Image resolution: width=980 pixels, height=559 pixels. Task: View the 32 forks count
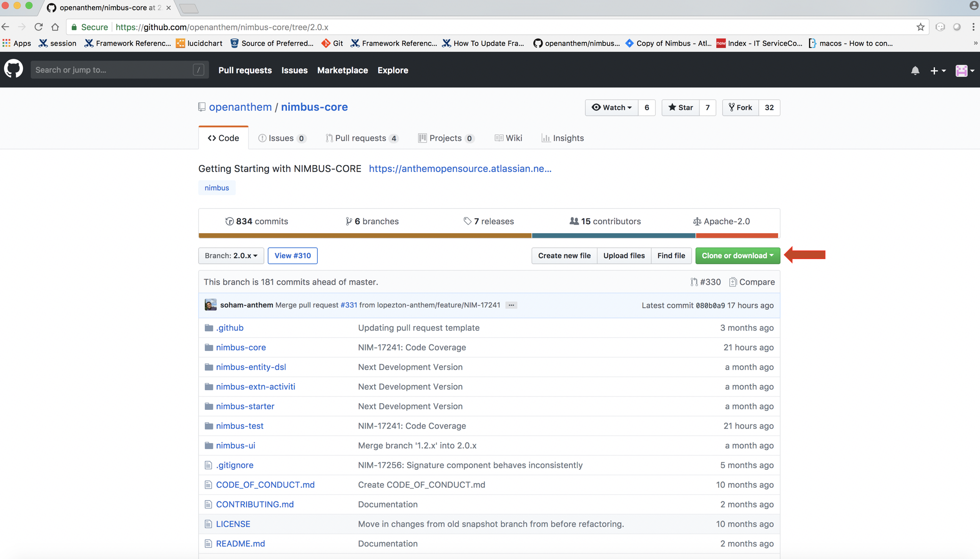pyautogui.click(x=769, y=107)
